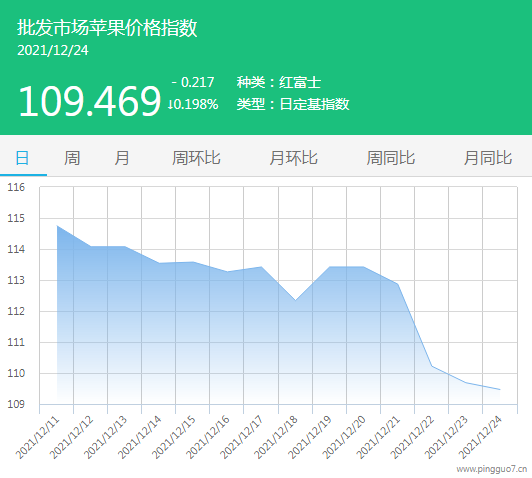Switch to the 日 daily tab
This screenshot has width=532, height=478.
click(22, 158)
